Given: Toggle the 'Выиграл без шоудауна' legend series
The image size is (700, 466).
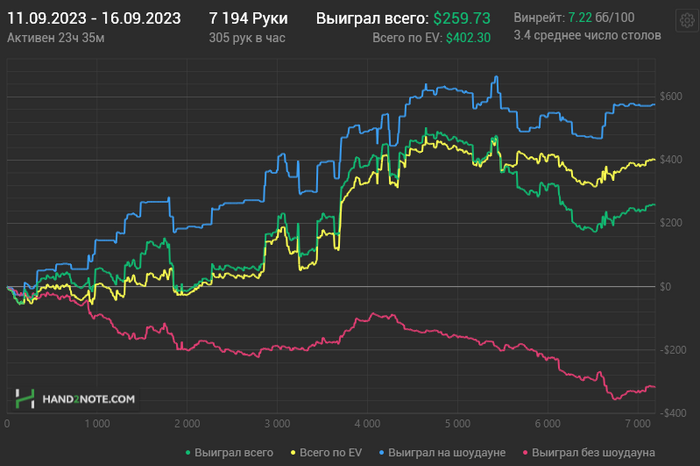Looking at the screenshot, I should pyautogui.click(x=588, y=453).
